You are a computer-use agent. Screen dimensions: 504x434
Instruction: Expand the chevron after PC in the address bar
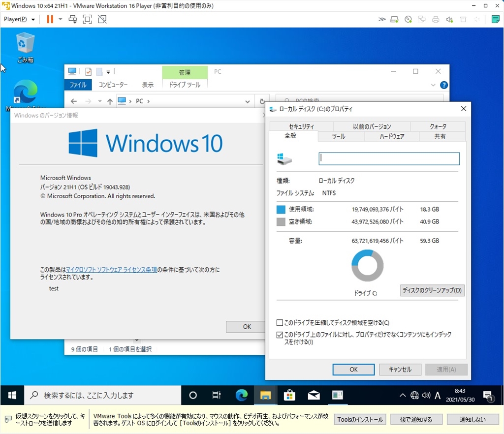point(148,101)
